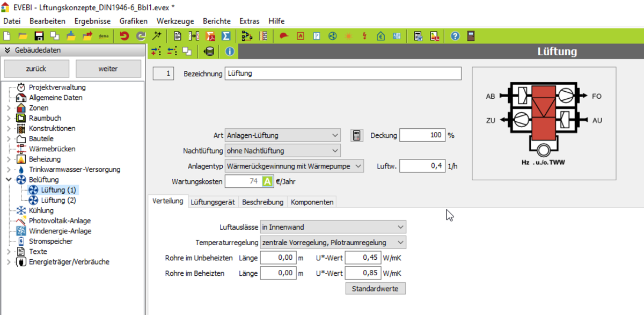The width and height of the screenshot is (644, 315).
Task: Click the blue info icon
Action: (x=229, y=51)
